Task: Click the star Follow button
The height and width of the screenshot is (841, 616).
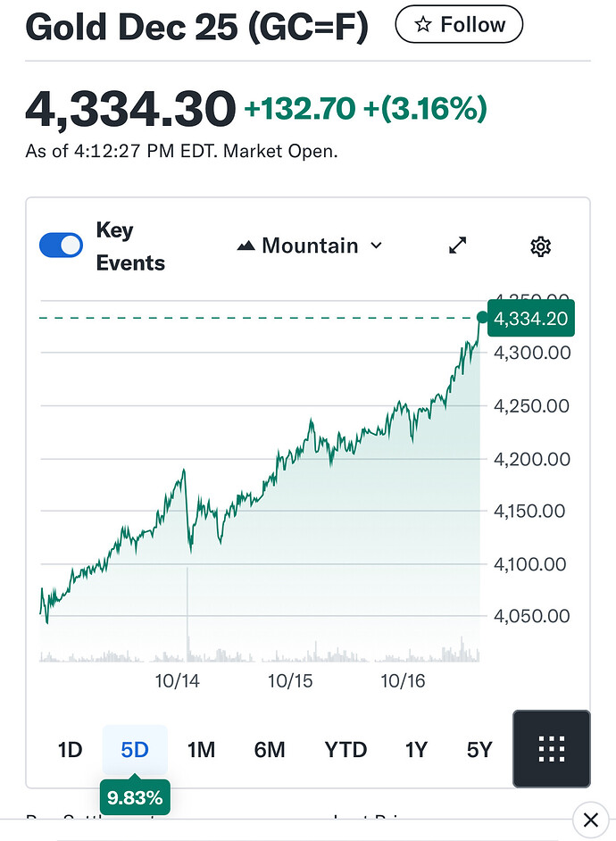Action: coord(458,25)
